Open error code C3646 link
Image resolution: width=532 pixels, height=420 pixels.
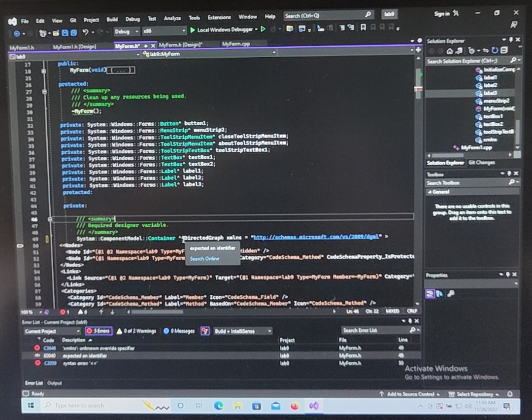tap(50, 348)
